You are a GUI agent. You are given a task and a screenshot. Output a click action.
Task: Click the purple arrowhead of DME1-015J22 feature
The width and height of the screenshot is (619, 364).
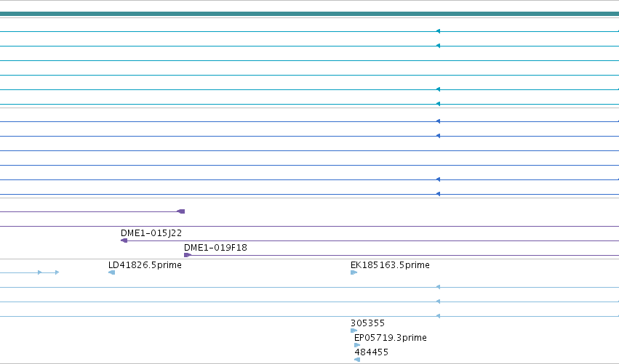pos(124,240)
